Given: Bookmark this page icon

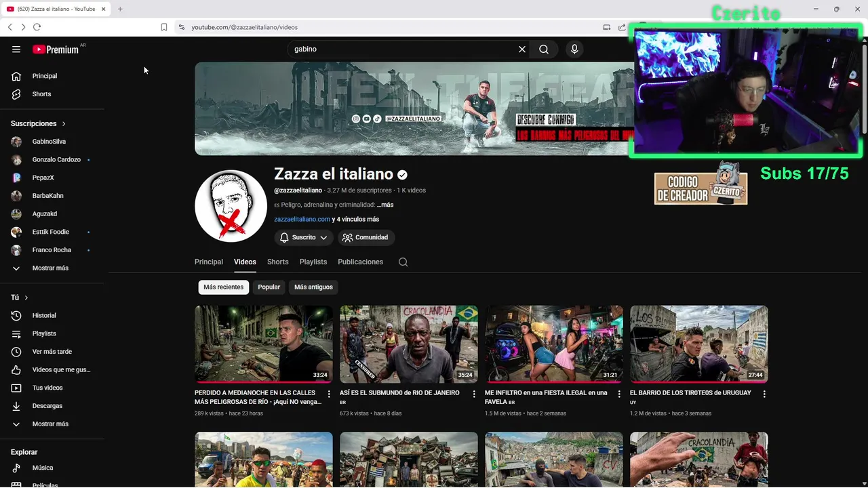Looking at the screenshot, I should coord(164,27).
